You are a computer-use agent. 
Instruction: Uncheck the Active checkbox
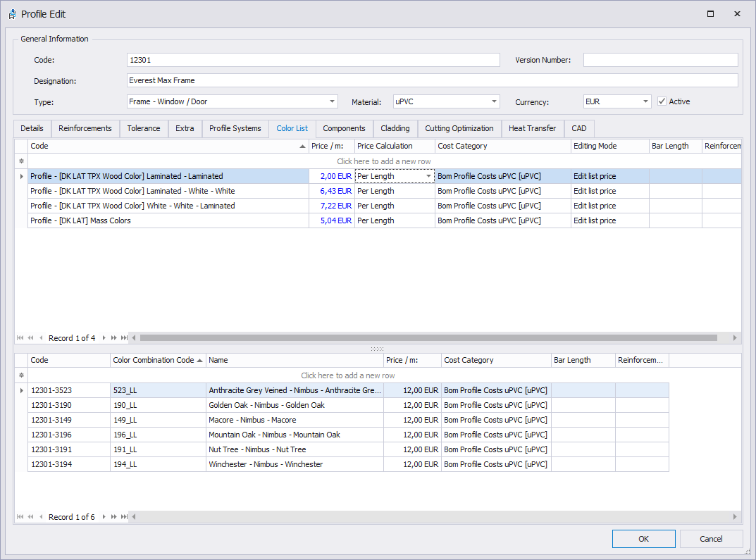coord(662,101)
